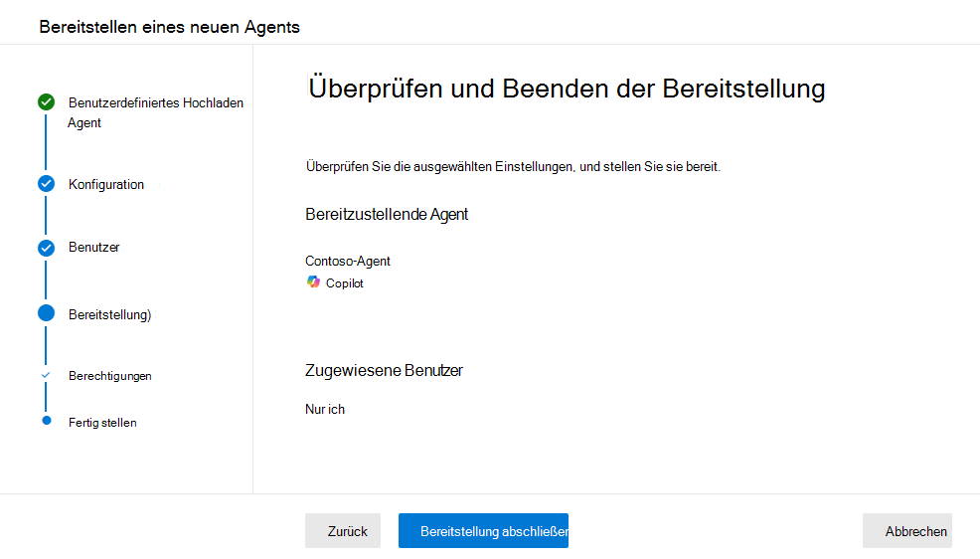Click the Copilot text label

point(344,283)
